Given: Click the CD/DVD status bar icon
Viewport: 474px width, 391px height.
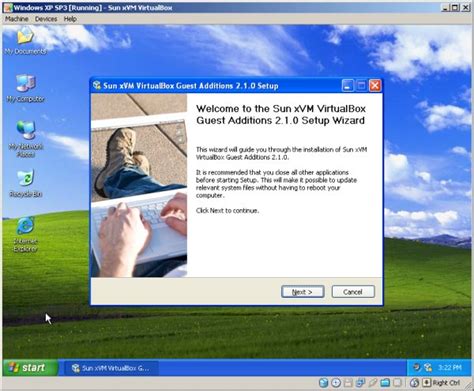Looking at the screenshot, I should (336, 383).
